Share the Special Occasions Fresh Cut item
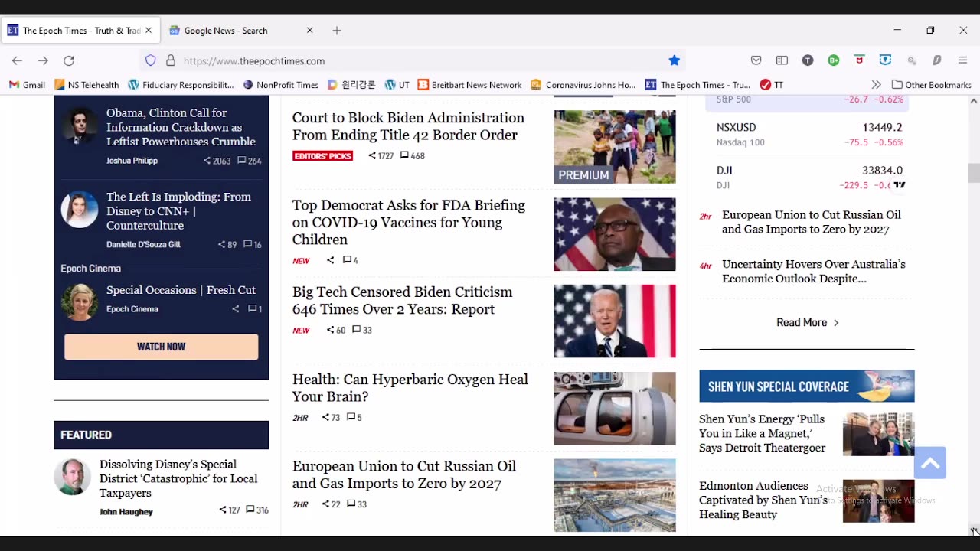The height and width of the screenshot is (551, 980). (236, 309)
